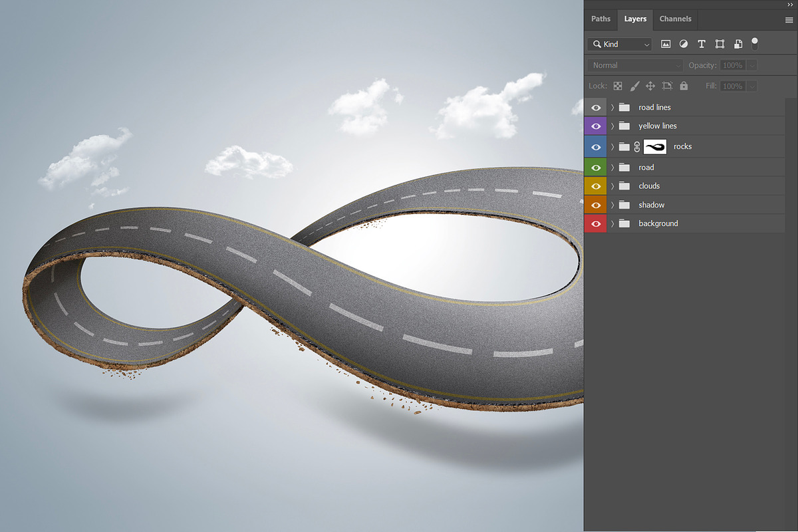Viewport: 798px width, 532px height.
Task: Toggle the layer filtering switch
Action: [x=754, y=43]
